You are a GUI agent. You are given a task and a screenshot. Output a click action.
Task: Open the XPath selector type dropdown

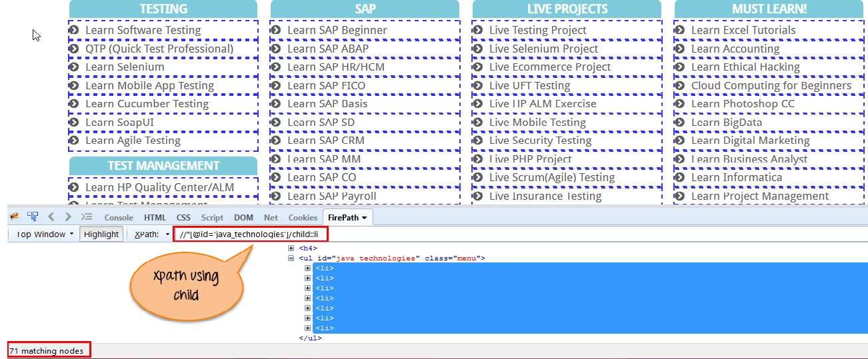pyautogui.click(x=152, y=234)
